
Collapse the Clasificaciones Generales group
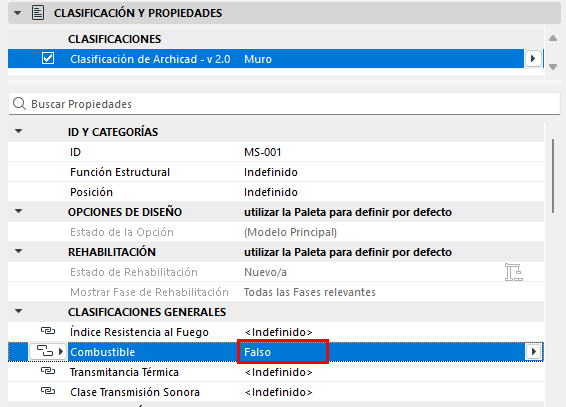(x=18, y=311)
